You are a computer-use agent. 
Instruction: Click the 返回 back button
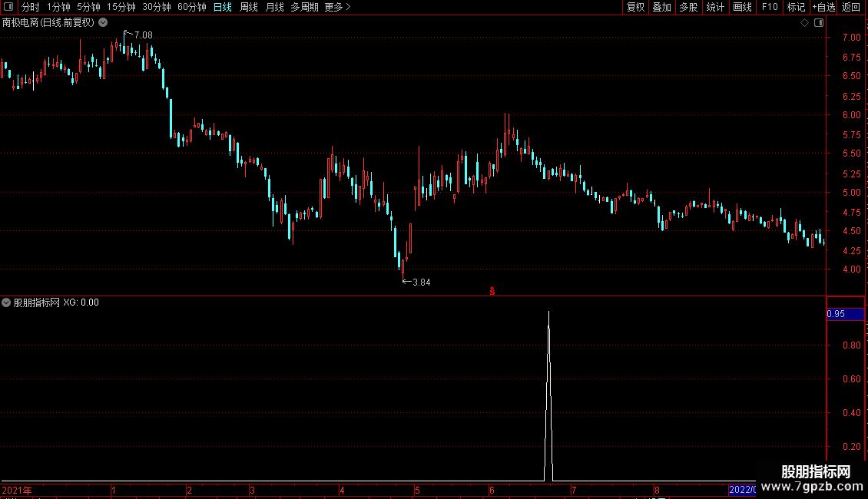(851, 7)
